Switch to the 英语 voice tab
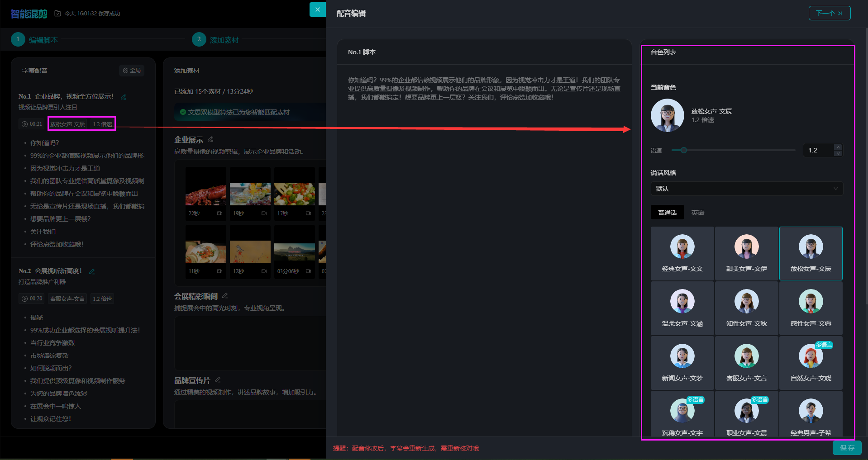This screenshot has height=460, width=868. (x=697, y=213)
